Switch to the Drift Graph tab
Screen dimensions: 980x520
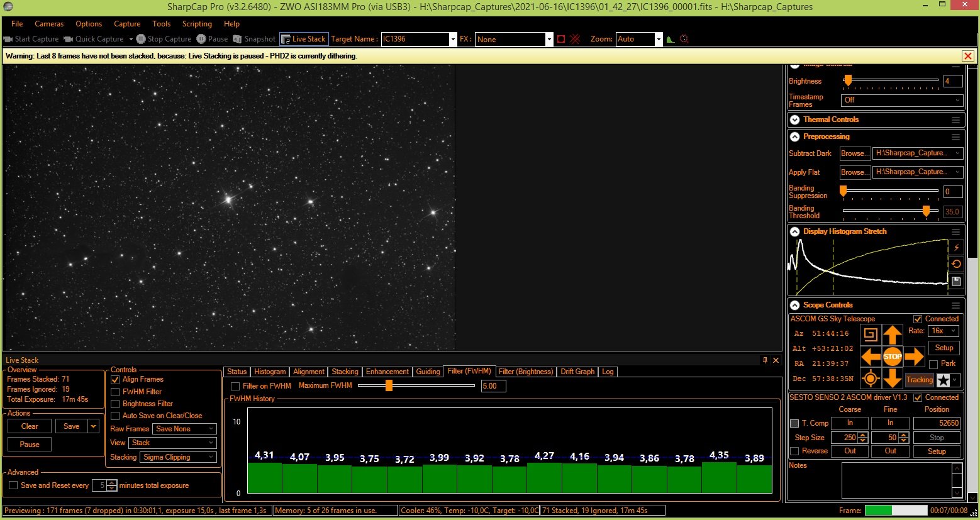[x=577, y=372]
